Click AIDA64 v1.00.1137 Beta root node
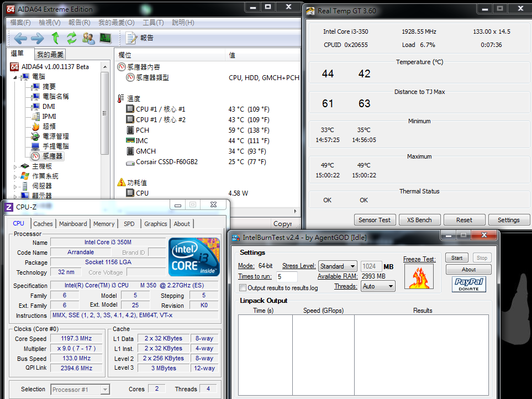Image resolution: width=532 pixels, height=399 pixels. click(x=55, y=66)
